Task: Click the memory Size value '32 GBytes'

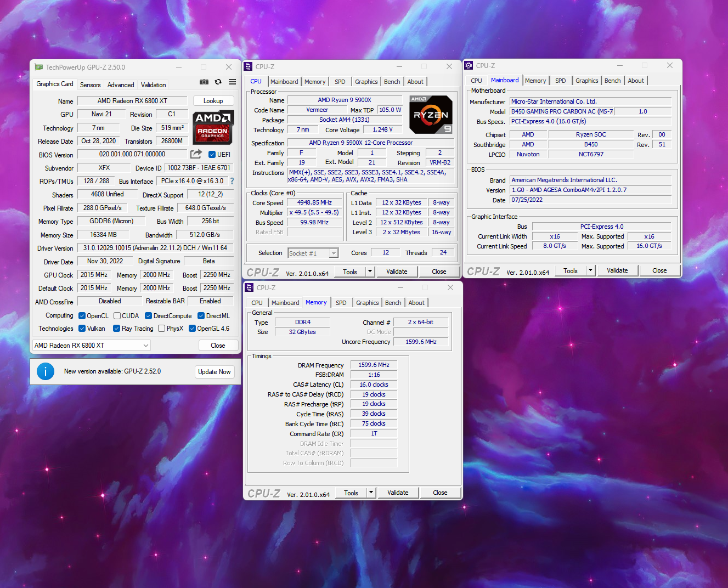Action: [x=302, y=332]
